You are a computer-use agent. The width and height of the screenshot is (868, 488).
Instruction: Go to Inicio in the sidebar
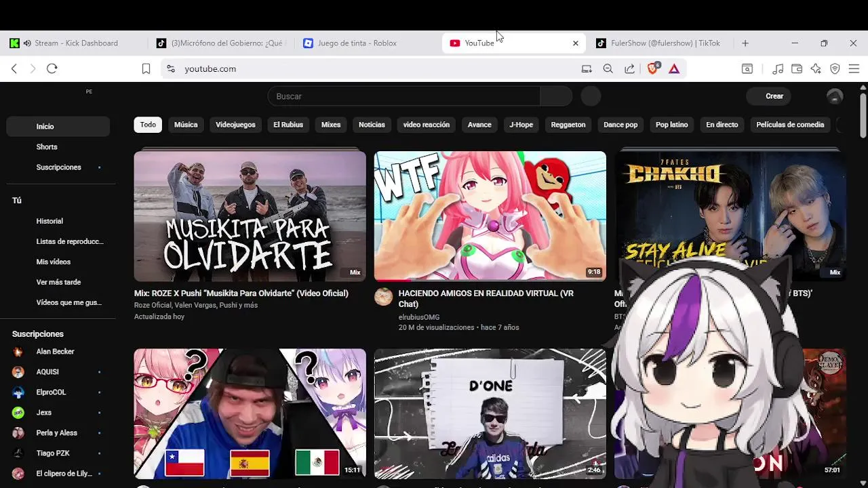click(x=58, y=127)
